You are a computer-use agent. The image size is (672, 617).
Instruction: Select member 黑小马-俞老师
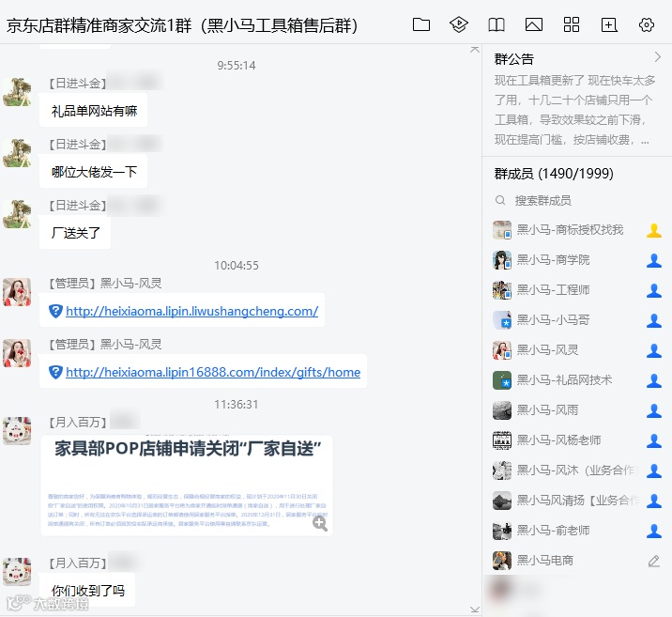(577, 531)
